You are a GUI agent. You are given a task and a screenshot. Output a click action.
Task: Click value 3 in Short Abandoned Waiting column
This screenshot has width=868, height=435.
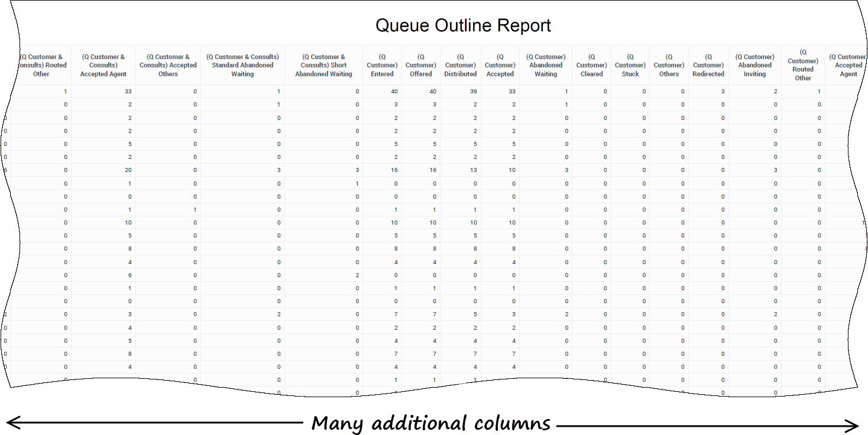click(357, 170)
